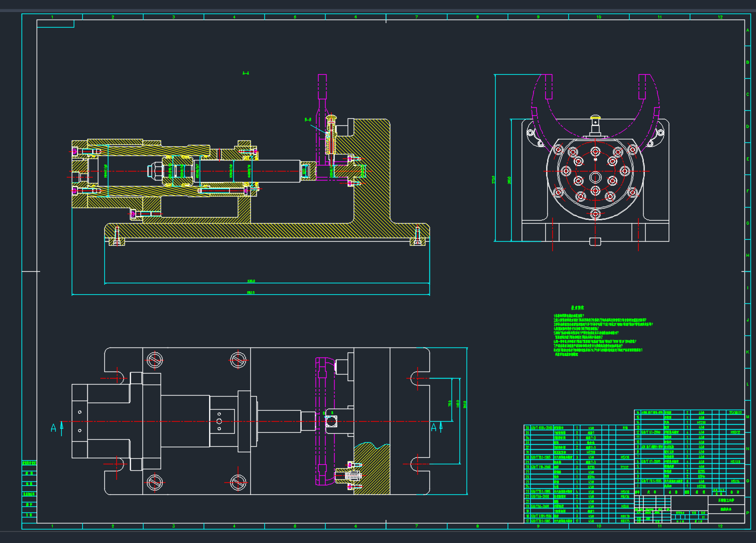Select zone number 10 on the bottom border
The image size is (756, 543).
click(599, 526)
